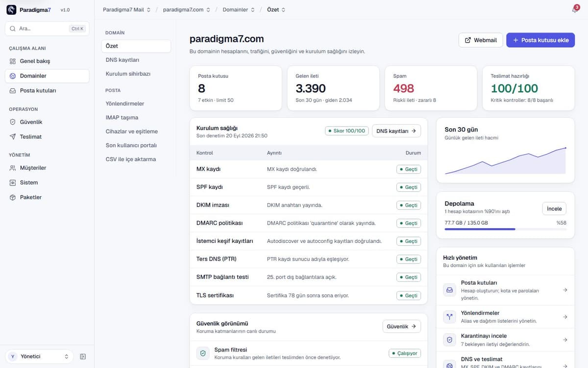The width and height of the screenshot is (588, 368).
Task: Click the depolama usage progress bar
Action: pyautogui.click(x=505, y=229)
